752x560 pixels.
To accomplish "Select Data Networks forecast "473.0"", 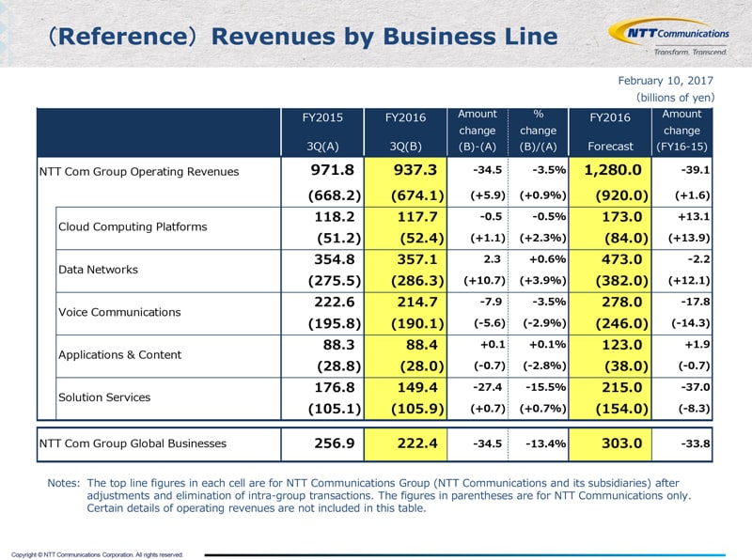I will pyautogui.click(x=622, y=259).
